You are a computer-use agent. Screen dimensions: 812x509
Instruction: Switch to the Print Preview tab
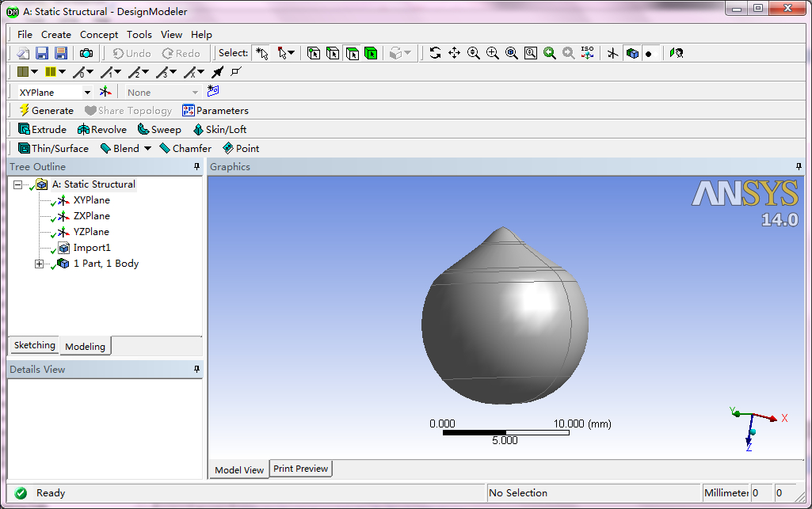point(301,469)
